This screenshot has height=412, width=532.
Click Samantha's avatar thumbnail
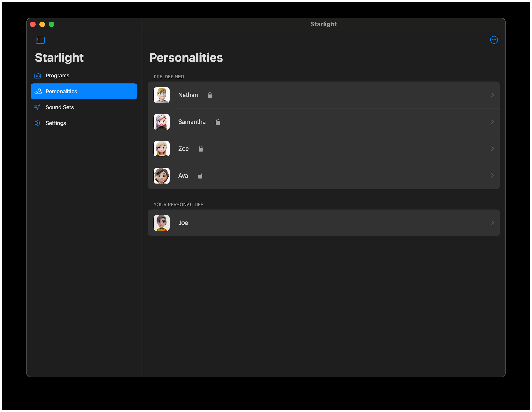tap(162, 122)
